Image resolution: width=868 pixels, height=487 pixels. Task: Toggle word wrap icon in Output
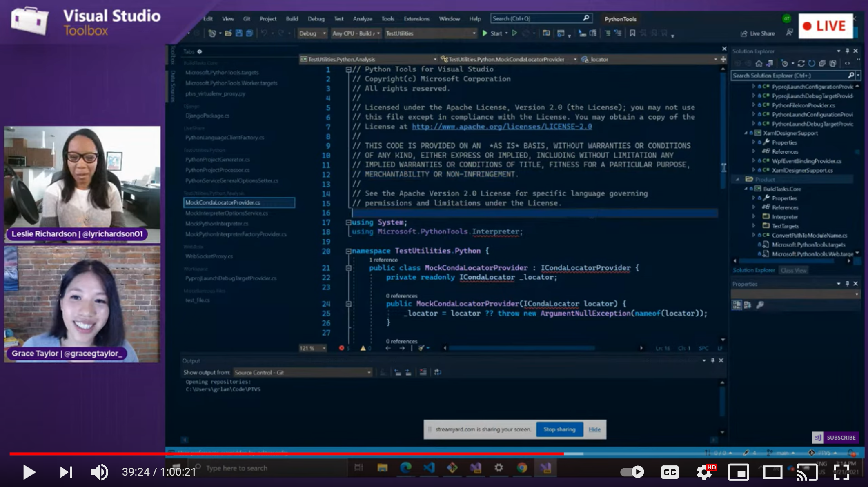438,372
